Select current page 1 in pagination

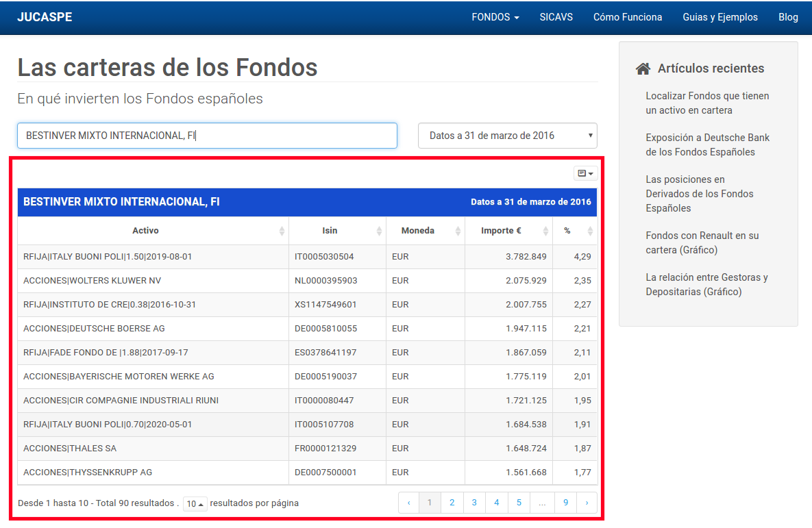click(x=430, y=503)
